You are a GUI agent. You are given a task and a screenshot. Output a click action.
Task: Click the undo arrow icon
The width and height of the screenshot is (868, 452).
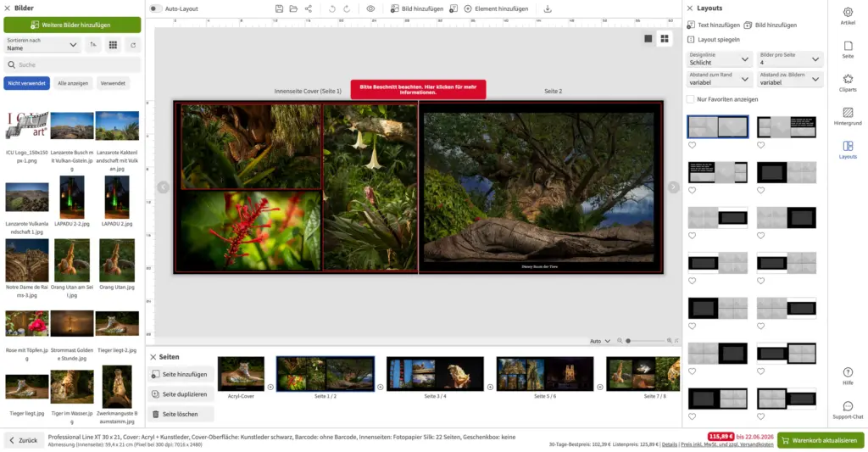click(331, 8)
